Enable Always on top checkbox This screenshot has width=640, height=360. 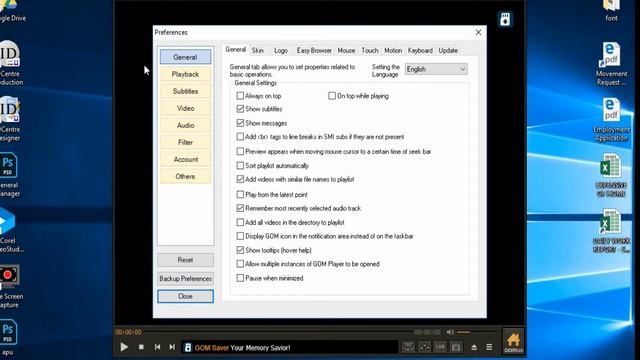click(x=240, y=96)
